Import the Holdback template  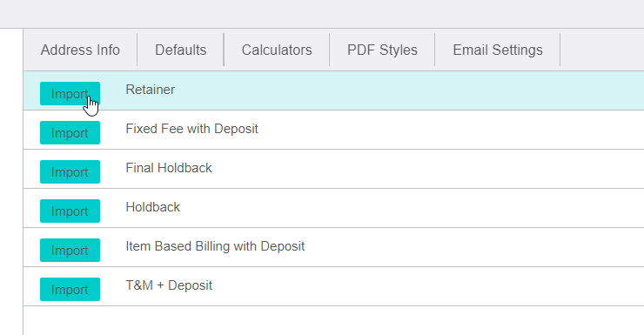pos(70,211)
